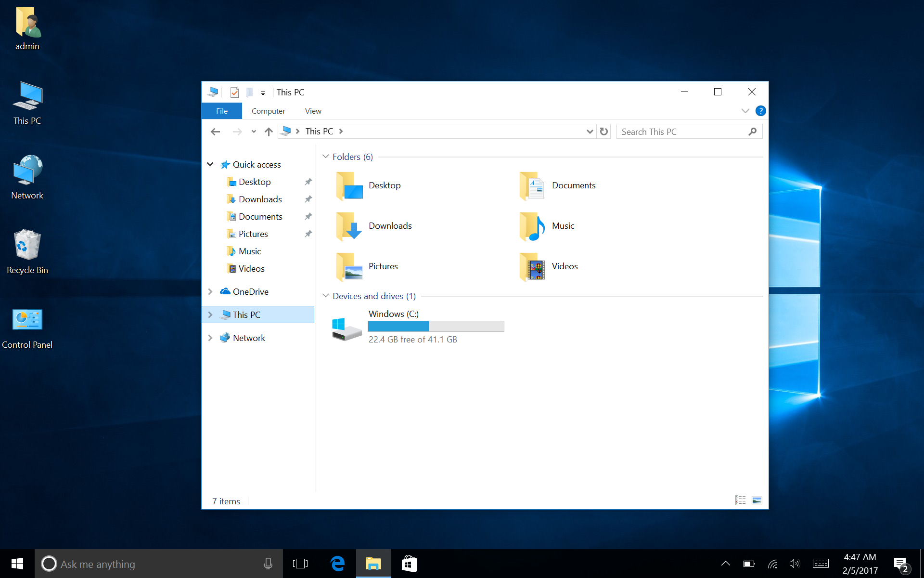Click the New folder quick access toolbar icon
Screen dimensions: 924x578
[x=250, y=92]
